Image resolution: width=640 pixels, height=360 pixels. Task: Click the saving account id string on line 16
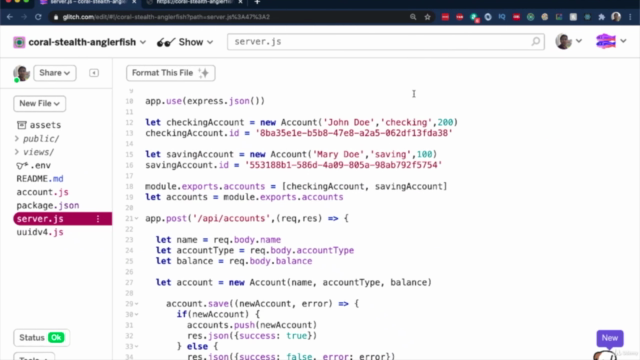343,165
